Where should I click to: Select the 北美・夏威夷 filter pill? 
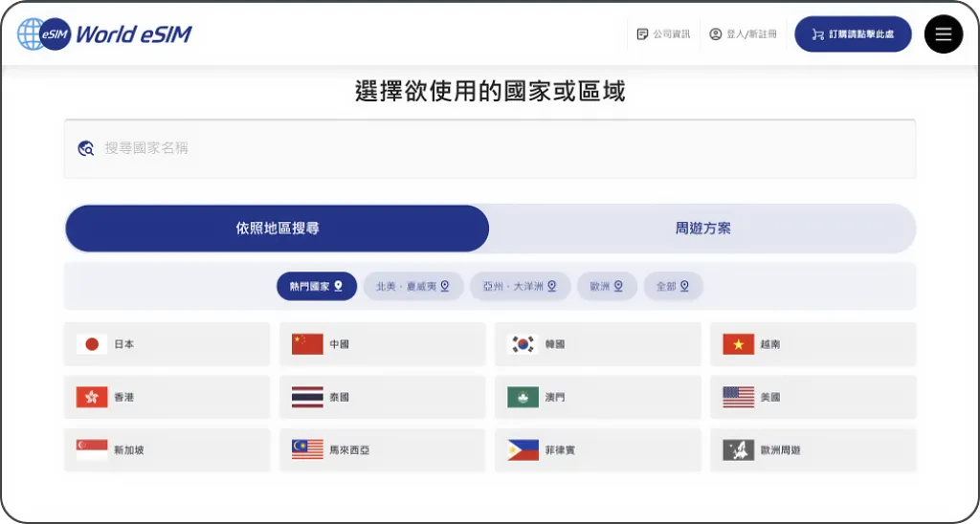coord(413,286)
